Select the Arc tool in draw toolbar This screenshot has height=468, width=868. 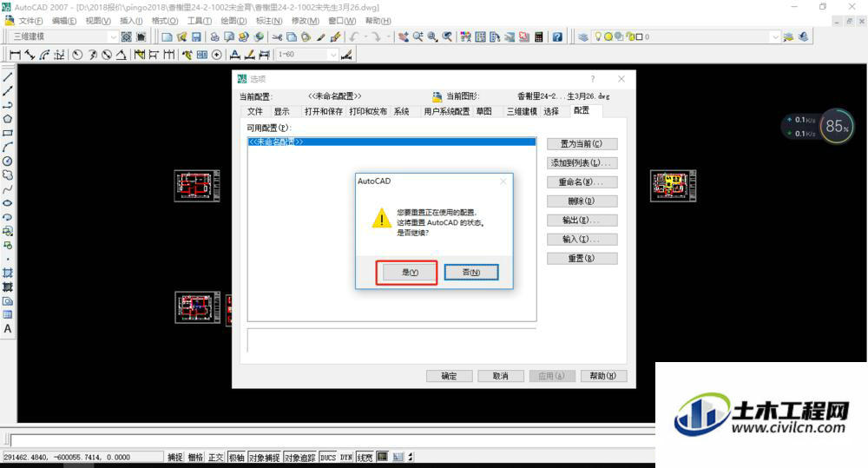pos(8,147)
